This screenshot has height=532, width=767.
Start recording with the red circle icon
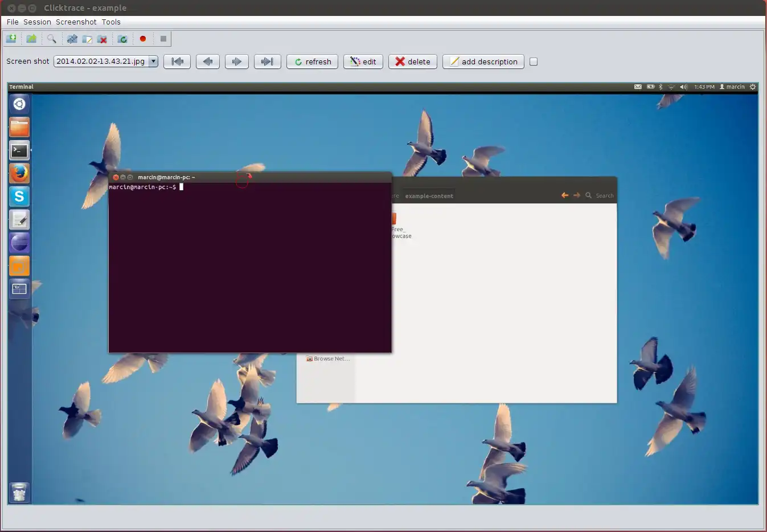tap(143, 39)
